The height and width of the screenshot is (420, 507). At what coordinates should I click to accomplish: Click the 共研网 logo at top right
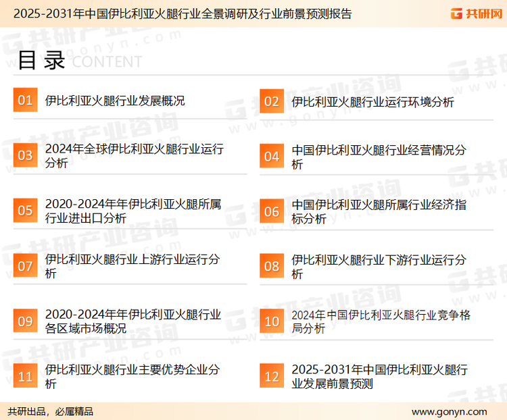point(477,14)
